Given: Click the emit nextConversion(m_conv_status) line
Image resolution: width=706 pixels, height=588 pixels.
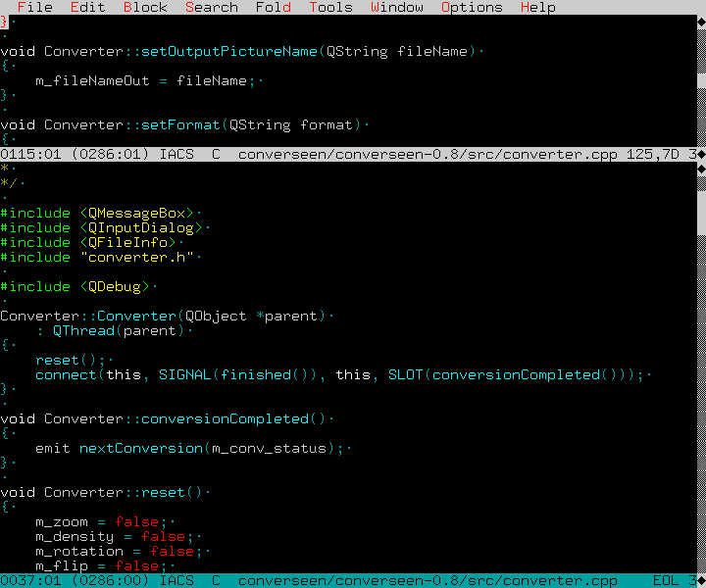Looking at the screenshot, I should click(x=189, y=448).
